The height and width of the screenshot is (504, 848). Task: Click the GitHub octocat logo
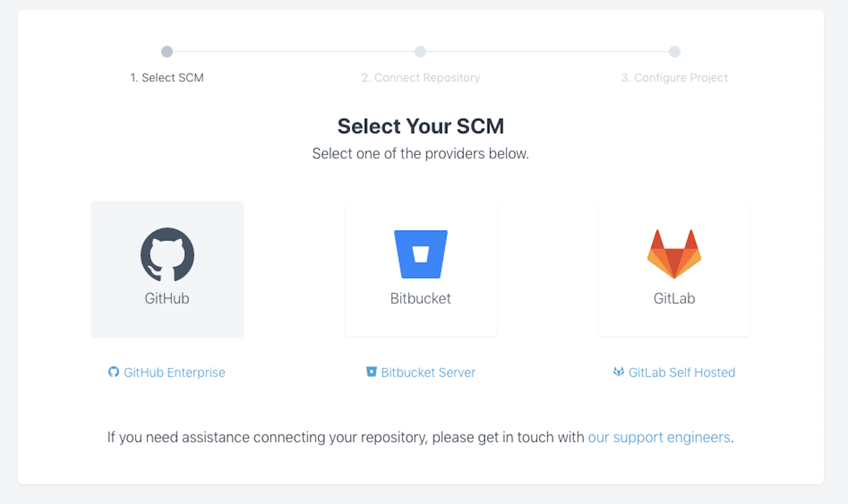click(x=167, y=254)
